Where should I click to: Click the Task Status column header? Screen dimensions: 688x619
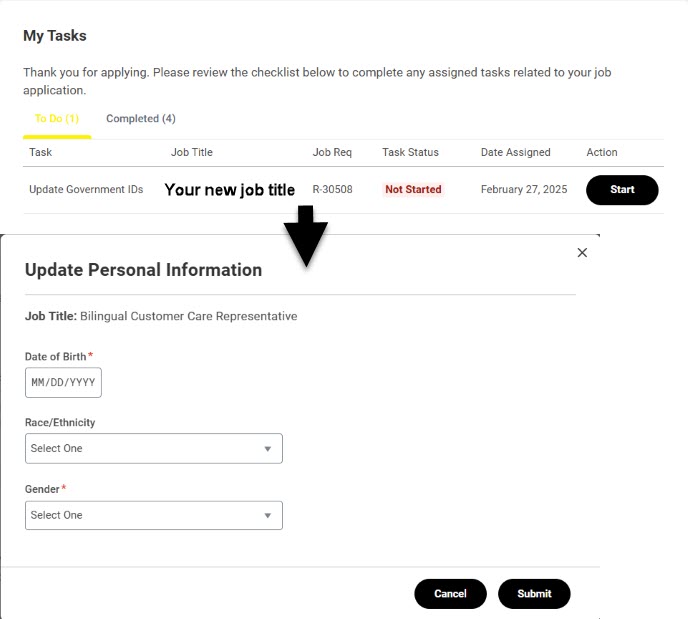pyautogui.click(x=410, y=153)
